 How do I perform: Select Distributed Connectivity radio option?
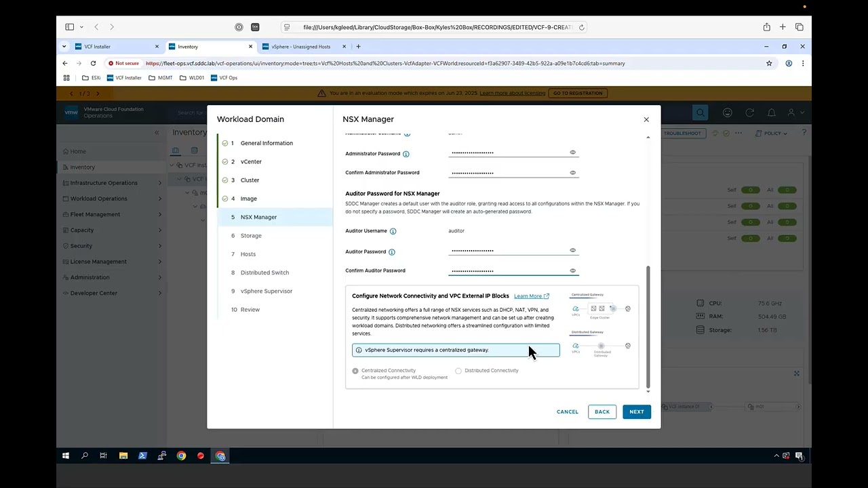458,371
